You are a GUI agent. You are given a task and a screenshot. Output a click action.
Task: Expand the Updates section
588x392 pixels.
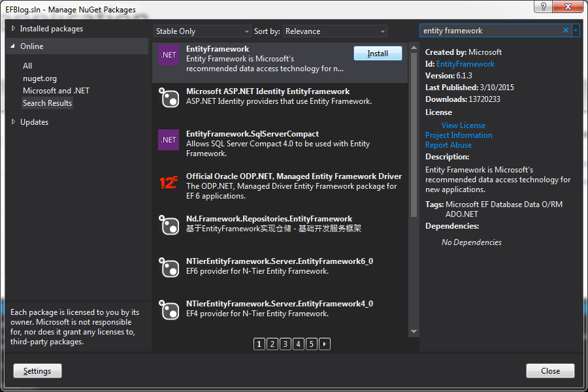tap(14, 122)
